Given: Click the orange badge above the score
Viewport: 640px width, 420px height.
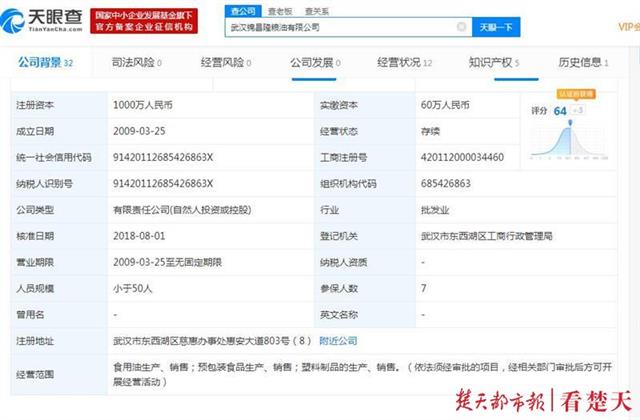Looking at the screenshot, I should pyautogui.click(x=576, y=94).
